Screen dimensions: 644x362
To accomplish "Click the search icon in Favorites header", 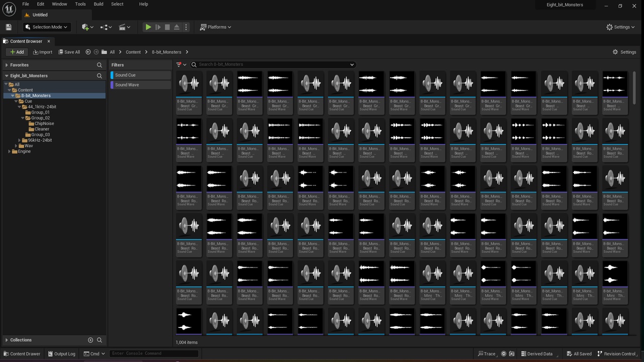I will coord(99,65).
